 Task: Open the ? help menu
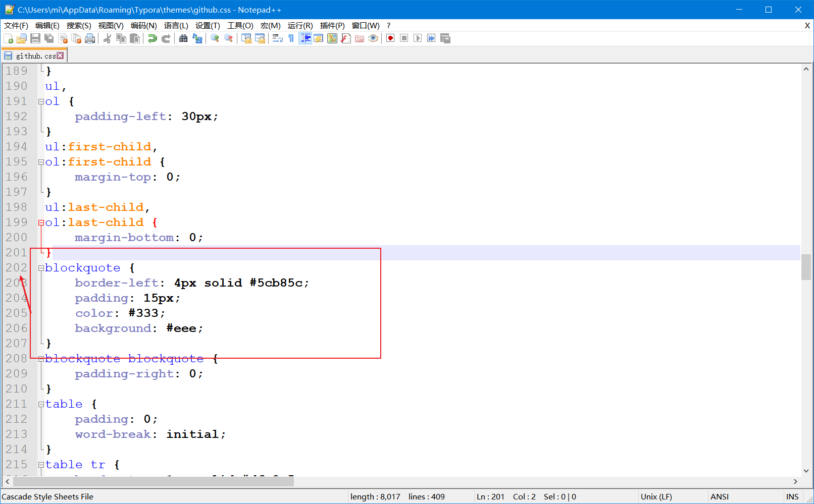[x=388, y=25]
